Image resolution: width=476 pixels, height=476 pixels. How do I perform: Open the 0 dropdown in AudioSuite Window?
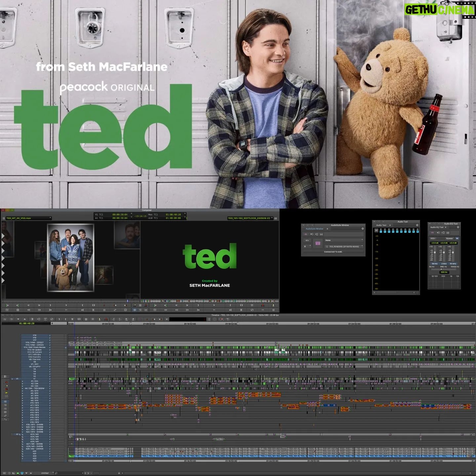click(x=307, y=246)
